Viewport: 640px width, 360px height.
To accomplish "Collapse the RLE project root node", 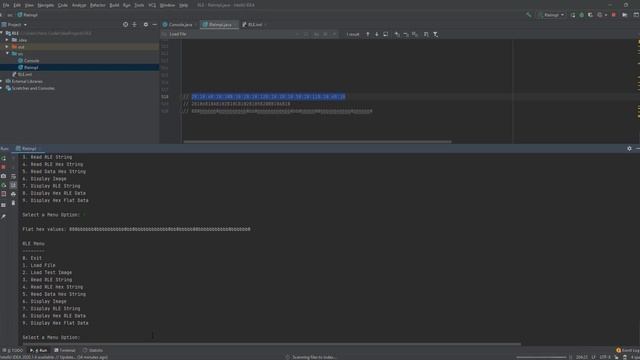I will pyautogui.click(x=2, y=33).
